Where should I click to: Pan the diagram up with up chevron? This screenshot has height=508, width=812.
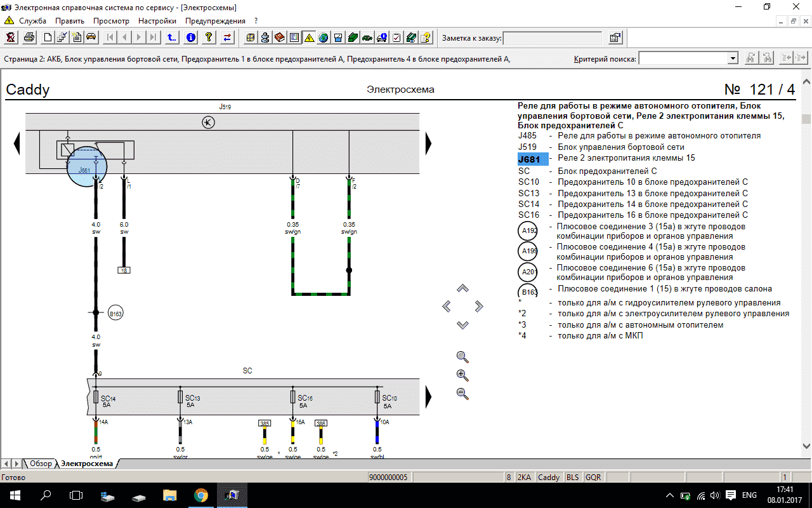point(462,288)
